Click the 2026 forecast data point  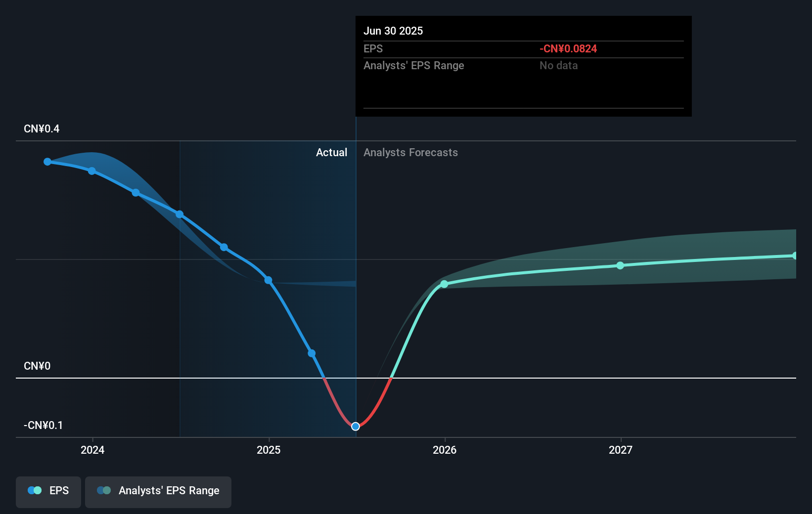[445, 284]
